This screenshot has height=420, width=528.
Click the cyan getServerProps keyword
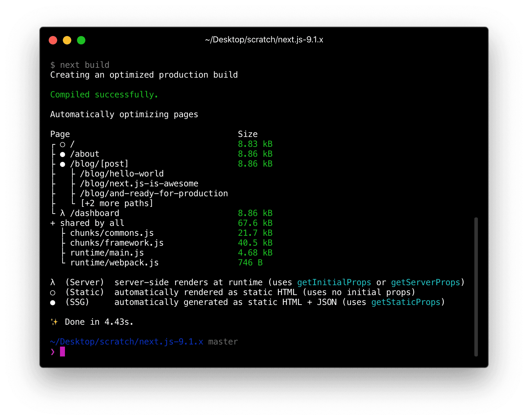(x=426, y=282)
